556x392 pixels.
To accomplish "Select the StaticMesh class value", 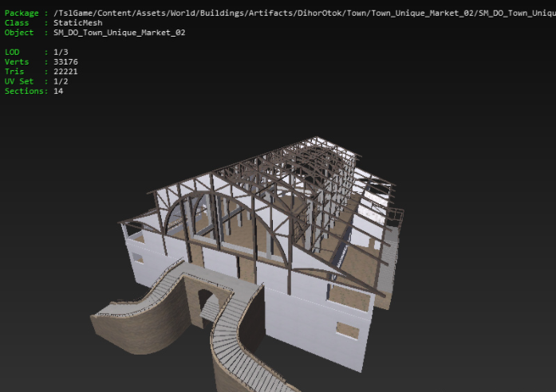I will pos(78,22).
